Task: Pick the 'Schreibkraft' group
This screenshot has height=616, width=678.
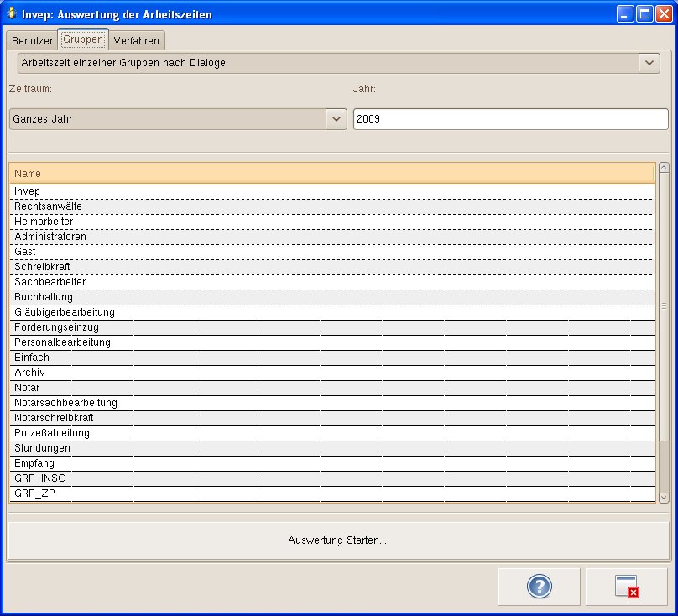Action: tap(331, 267)
